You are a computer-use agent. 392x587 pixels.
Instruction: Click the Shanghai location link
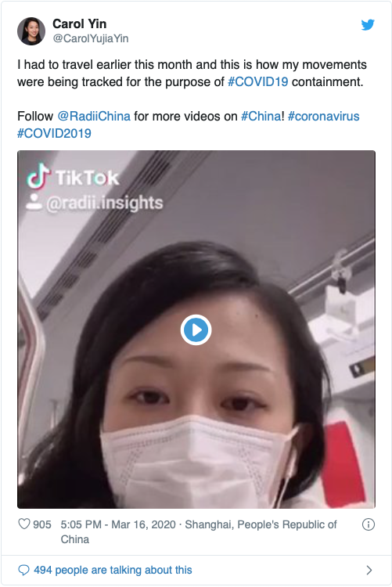tap(199, 531)
